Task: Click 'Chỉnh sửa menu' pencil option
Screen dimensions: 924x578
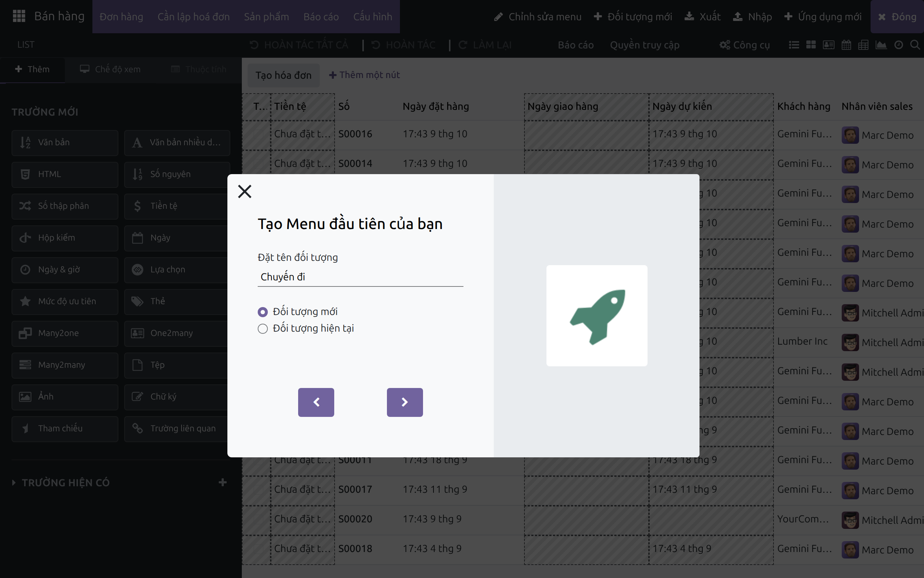Action: click(x=537, y=17)
